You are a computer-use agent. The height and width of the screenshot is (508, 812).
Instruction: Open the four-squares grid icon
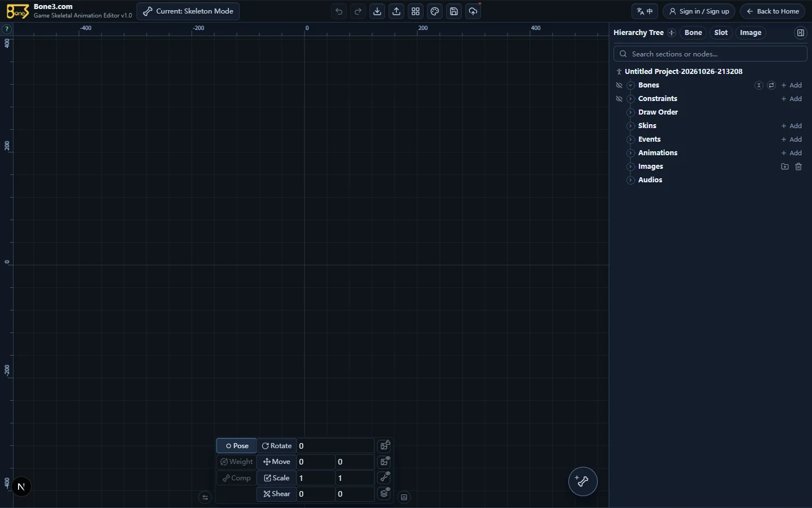(416, 11)
